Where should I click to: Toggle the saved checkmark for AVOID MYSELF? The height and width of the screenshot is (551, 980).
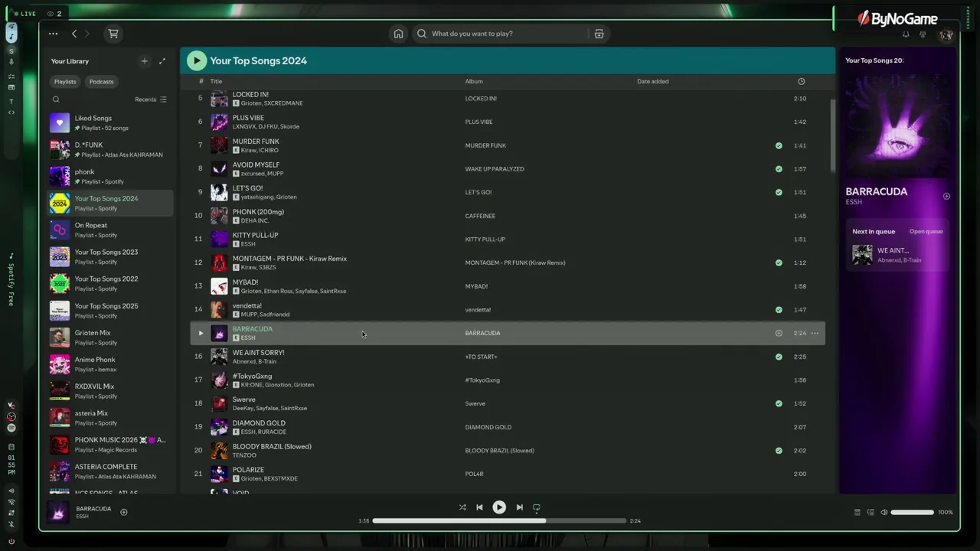pos(779,169)
